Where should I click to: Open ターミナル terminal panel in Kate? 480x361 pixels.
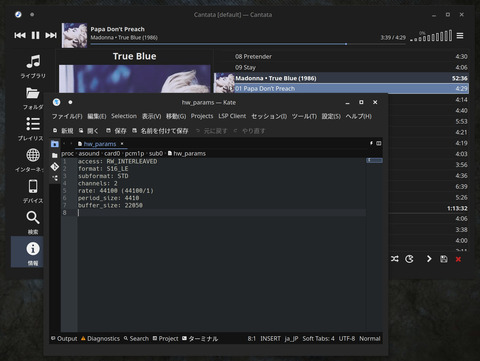point(200,339)
